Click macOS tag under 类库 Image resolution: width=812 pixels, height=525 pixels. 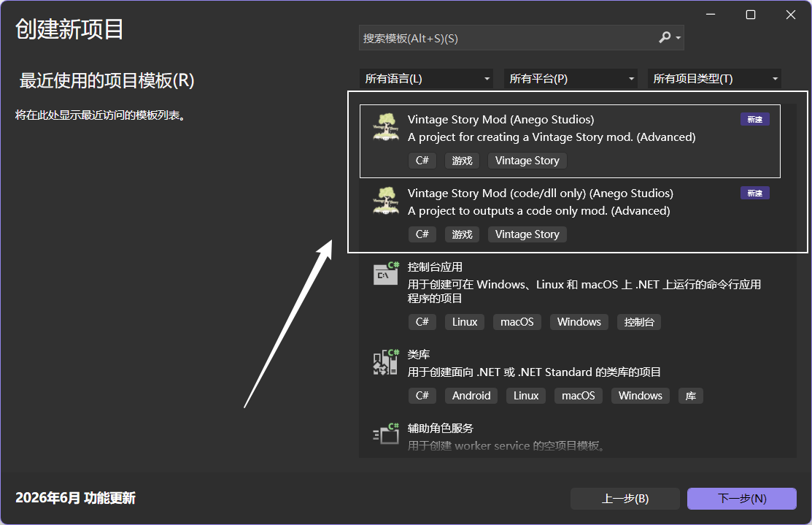click(579, 396)
